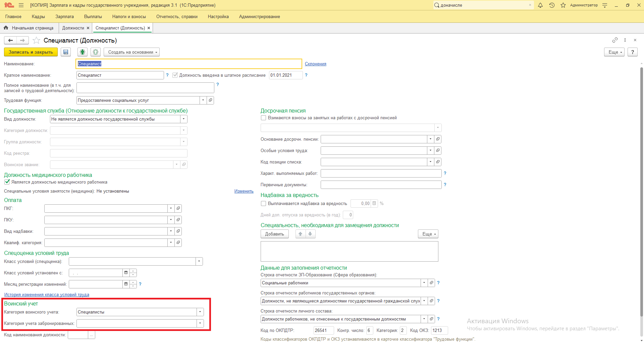Open history clock icon
The height and width of the screenshot is (343, 644).
point(552,5)
